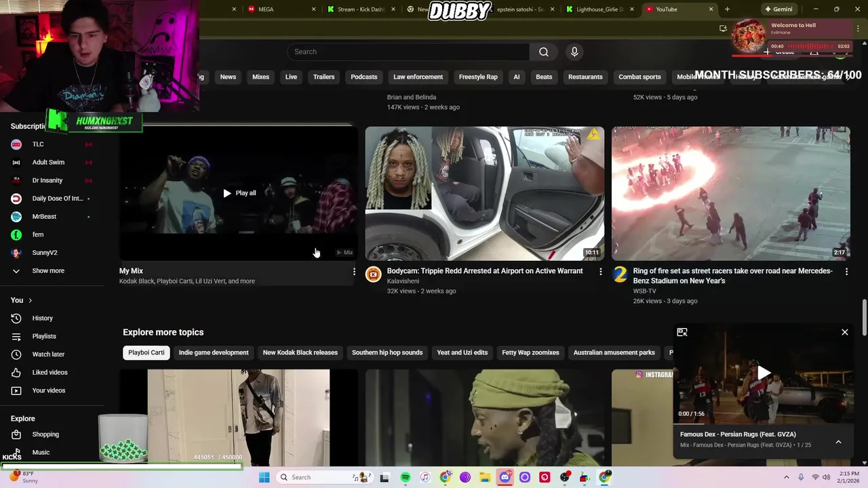Open Ring of fire street racers thumbnail
868x488 pixels.
click(x=731, y=193)
